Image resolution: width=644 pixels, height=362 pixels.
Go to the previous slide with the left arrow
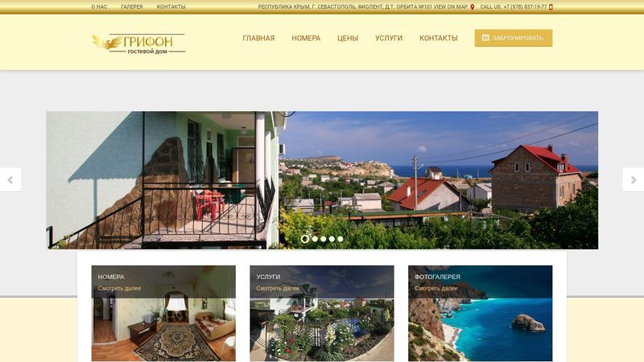[x=10, y=179]
